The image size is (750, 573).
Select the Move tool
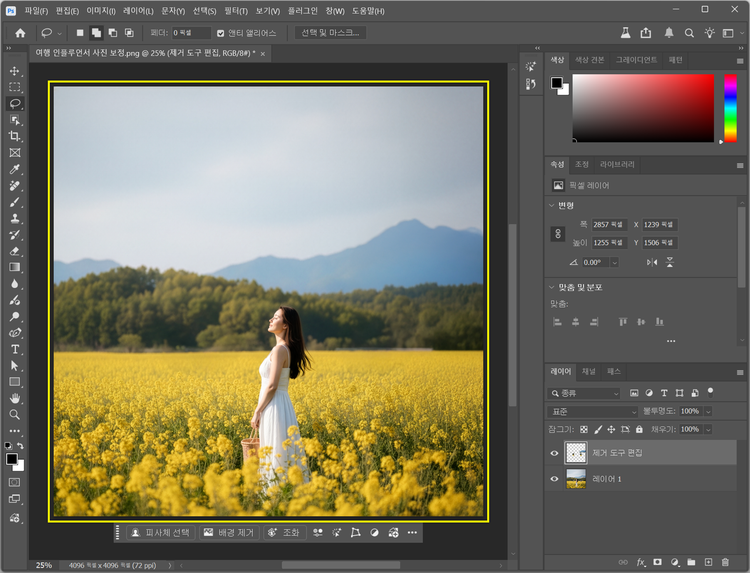pos(15,72)
